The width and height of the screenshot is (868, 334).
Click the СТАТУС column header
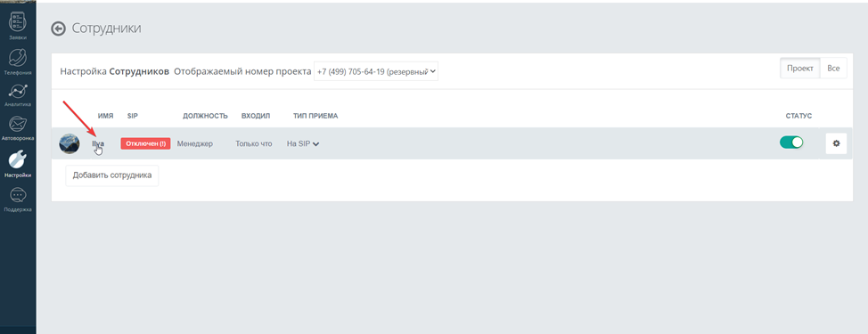798,116
